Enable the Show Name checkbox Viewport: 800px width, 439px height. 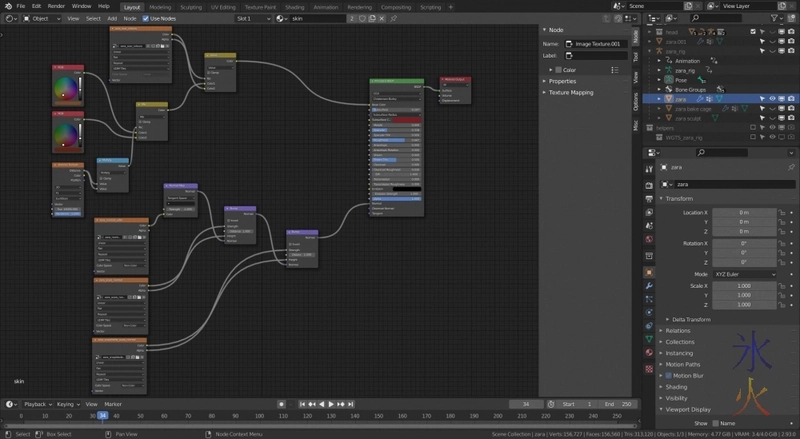tap(715, 423)
